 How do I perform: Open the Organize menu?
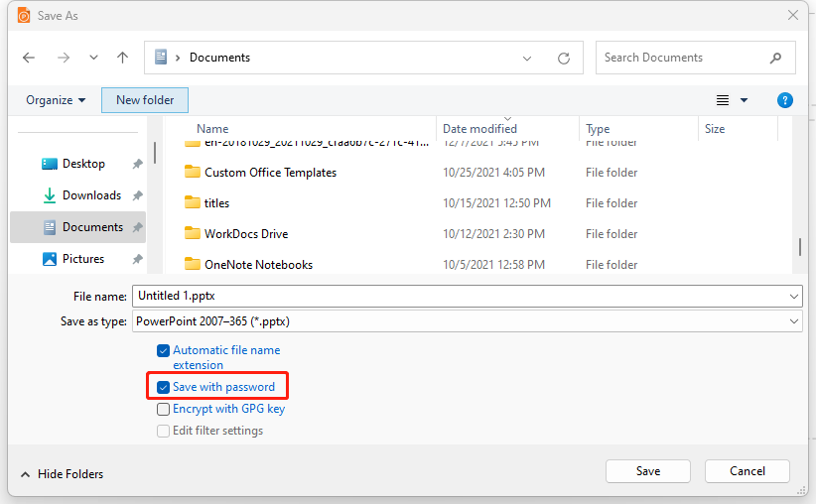[x=56, y=100]
